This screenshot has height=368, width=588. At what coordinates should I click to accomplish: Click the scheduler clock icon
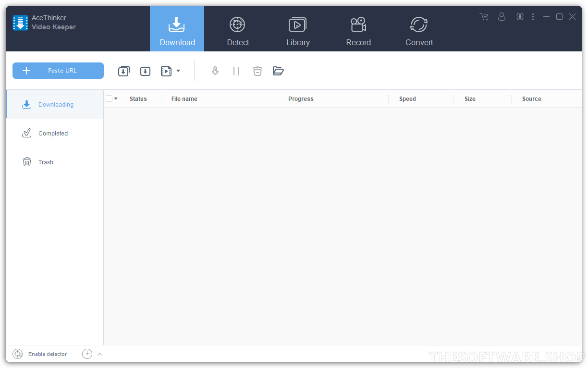point(87,354)
